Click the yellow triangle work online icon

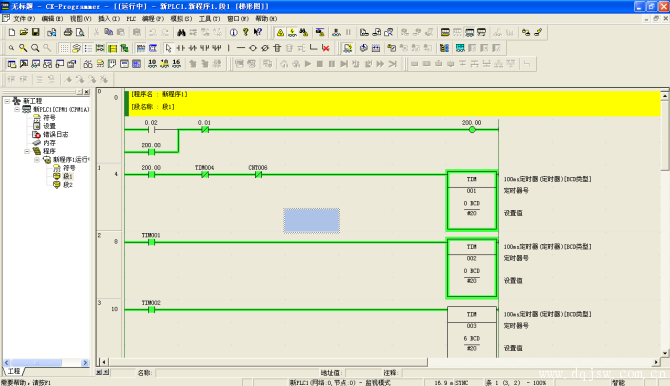point(280,32)
